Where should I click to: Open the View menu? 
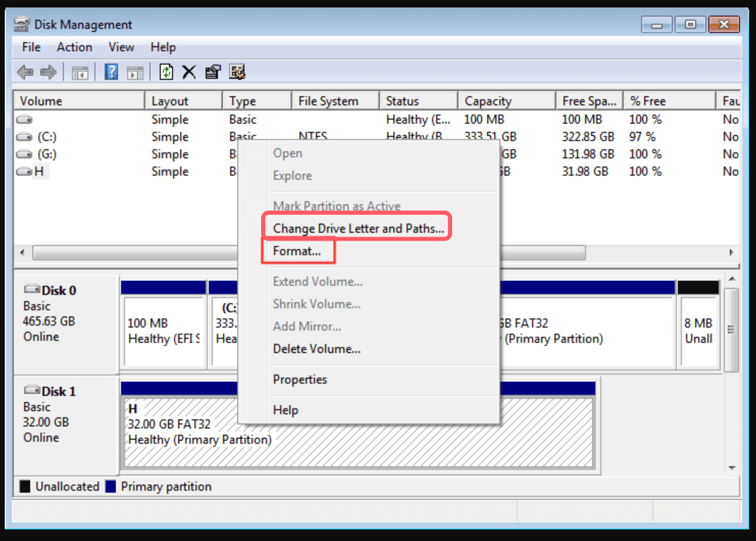121,47
